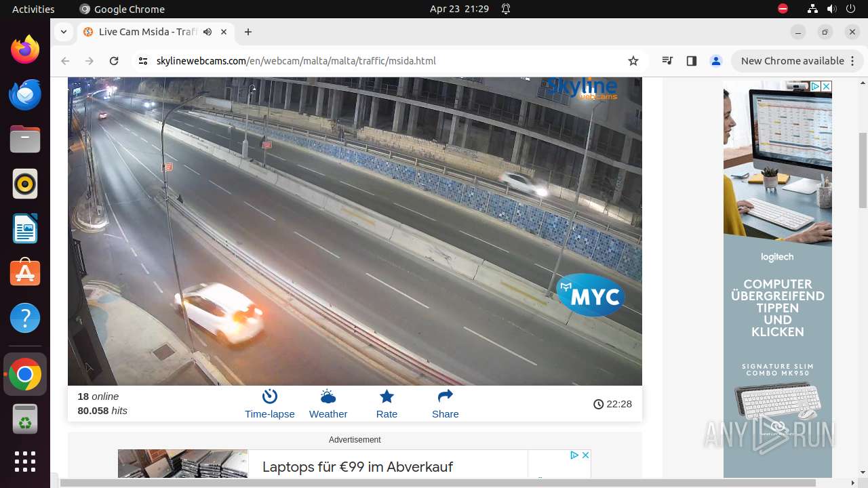Screen dimensions: 868x488
Task: View site information icon in address bar
Action: click(142, 61)
